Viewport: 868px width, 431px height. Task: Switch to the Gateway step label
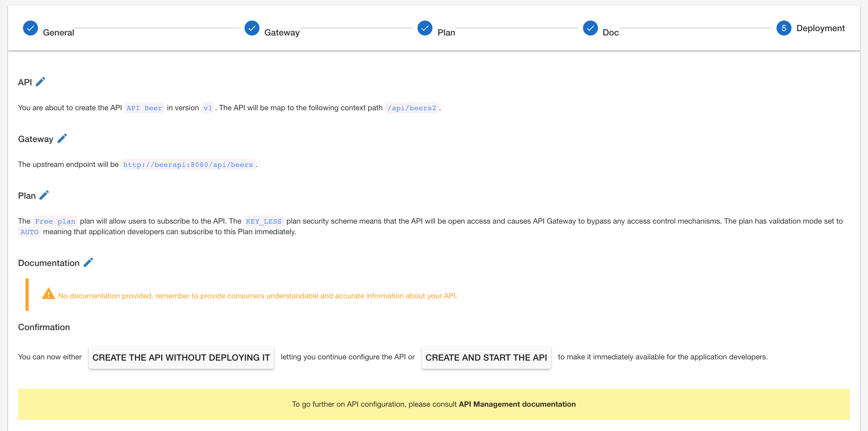tap(282, 33)
